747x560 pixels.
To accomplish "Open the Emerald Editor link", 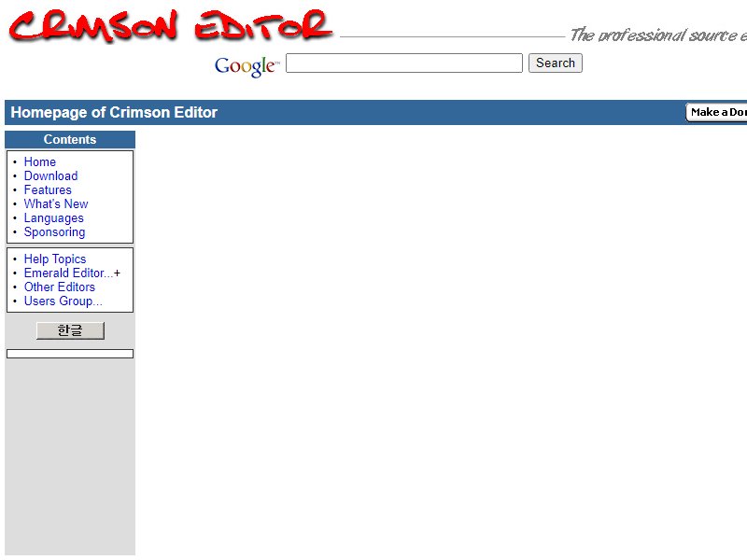I will [68, 273].
